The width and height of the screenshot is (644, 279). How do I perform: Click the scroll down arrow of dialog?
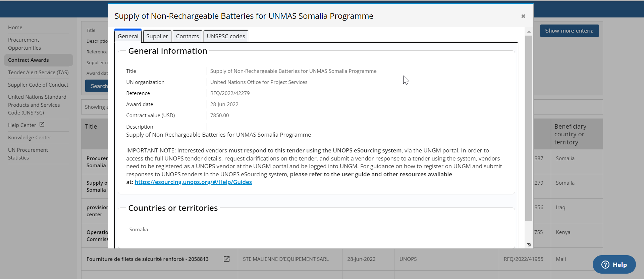[x=529, y=244]
